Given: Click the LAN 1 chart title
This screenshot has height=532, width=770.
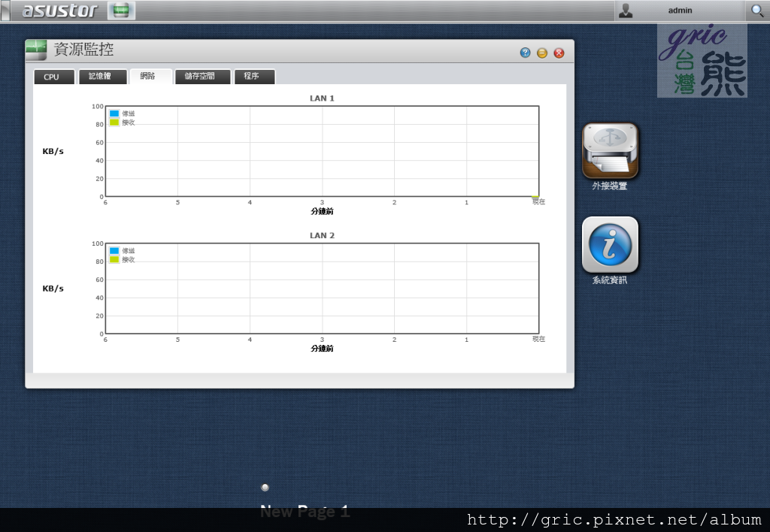Looking at the screenshot, I should [x=322, y=98].
